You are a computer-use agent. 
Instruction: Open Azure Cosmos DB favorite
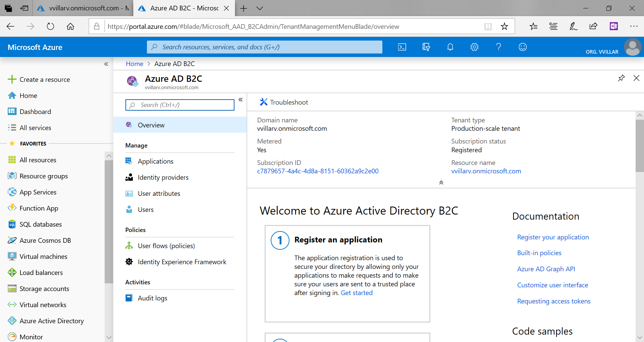39,240
